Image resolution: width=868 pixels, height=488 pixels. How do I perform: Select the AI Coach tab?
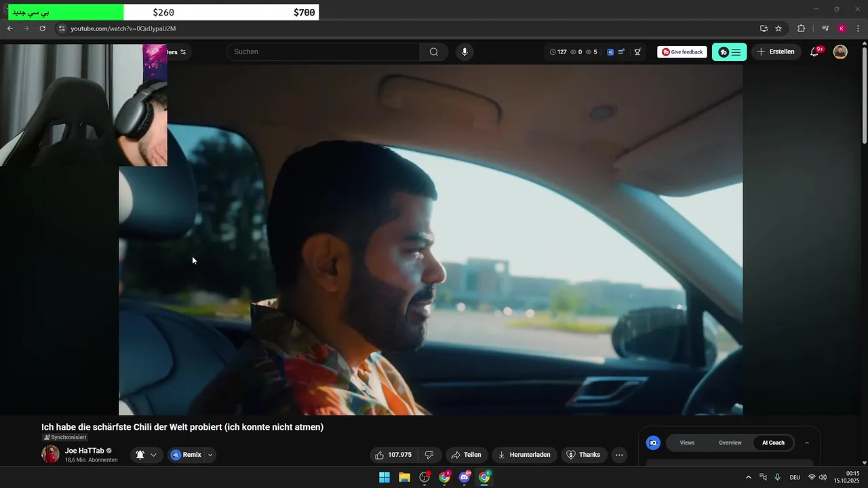(x=773, y=443)
